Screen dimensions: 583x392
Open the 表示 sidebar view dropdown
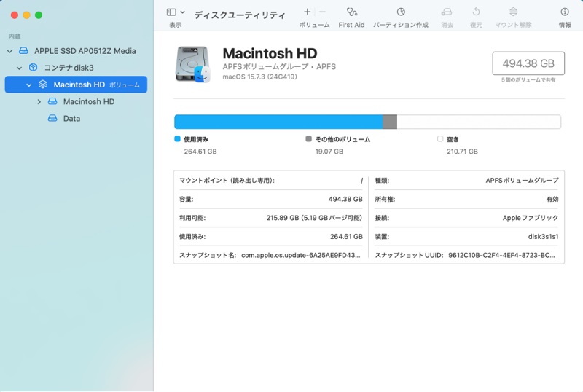[x=175, y=12]
